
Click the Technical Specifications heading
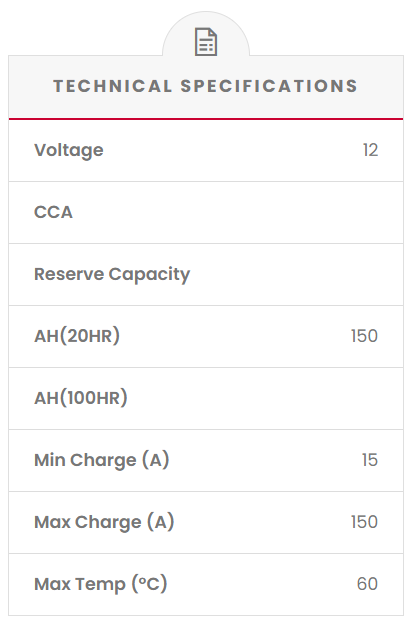(205, 86)
